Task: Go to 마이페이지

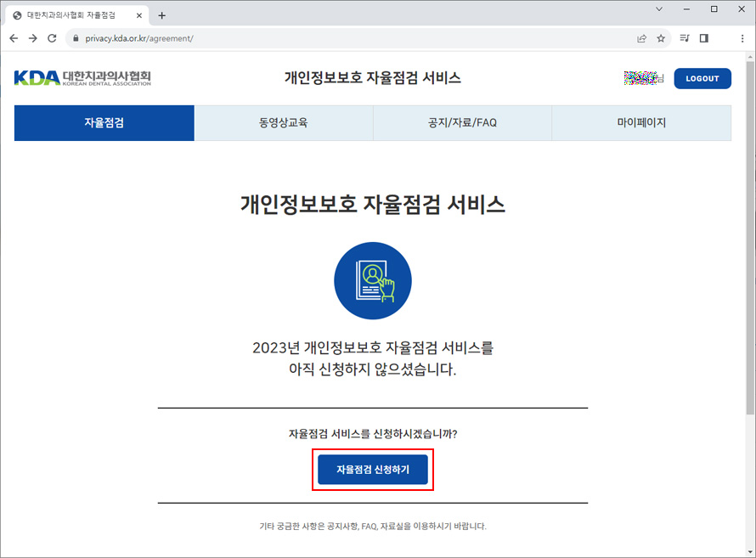Action: click(641, 123)
